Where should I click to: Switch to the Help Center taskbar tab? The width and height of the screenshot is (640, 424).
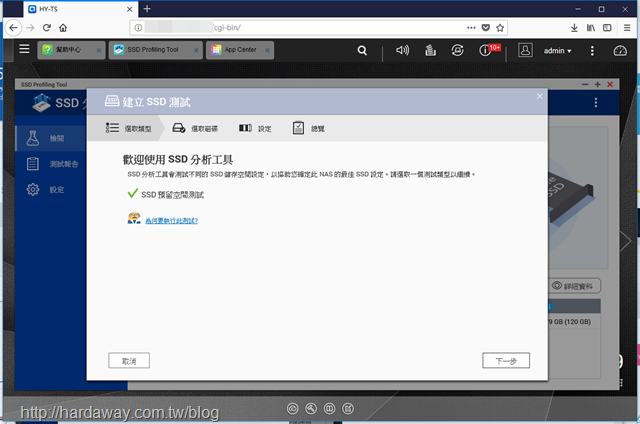(71, 50)
